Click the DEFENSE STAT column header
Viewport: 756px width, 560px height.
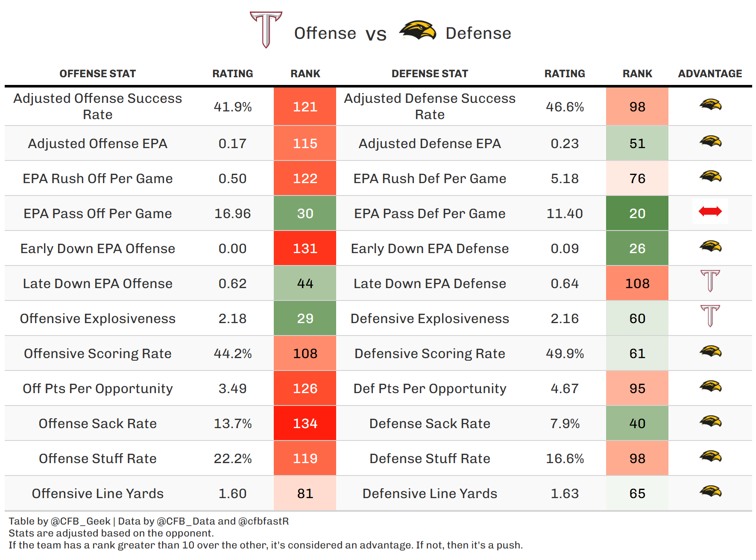coord(430,74)
